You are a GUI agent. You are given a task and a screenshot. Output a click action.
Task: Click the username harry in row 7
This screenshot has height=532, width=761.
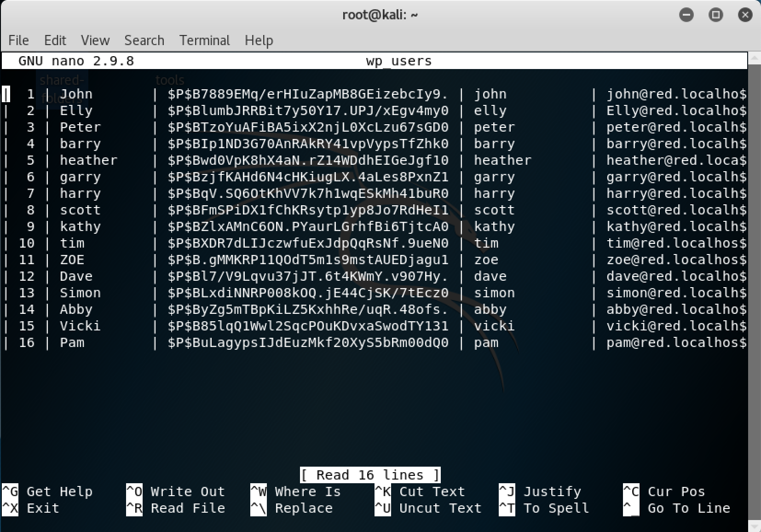(81, 194)
